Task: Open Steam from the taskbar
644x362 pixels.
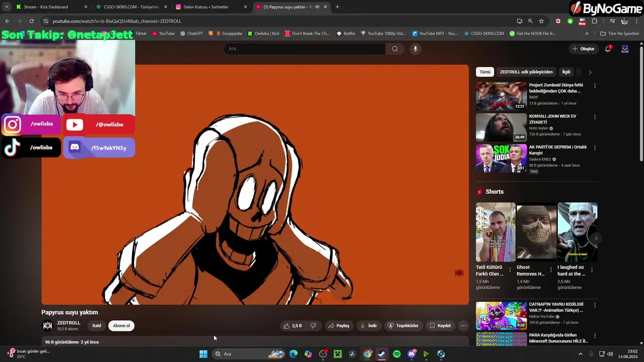Action: click(x=382, y=354)
